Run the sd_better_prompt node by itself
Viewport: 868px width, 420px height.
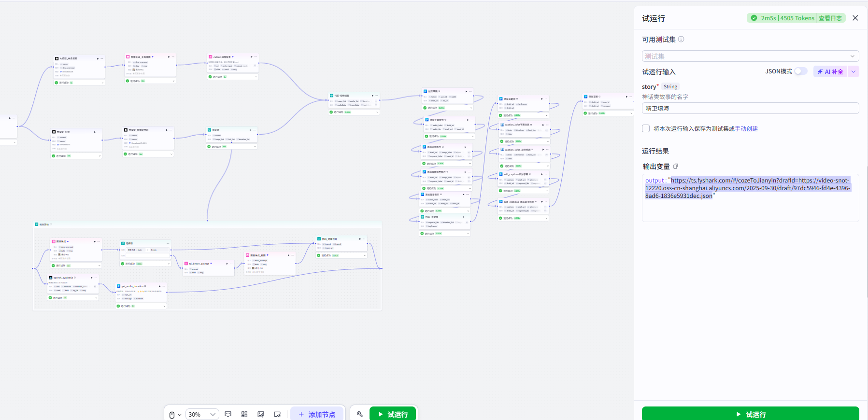point(227,264)
